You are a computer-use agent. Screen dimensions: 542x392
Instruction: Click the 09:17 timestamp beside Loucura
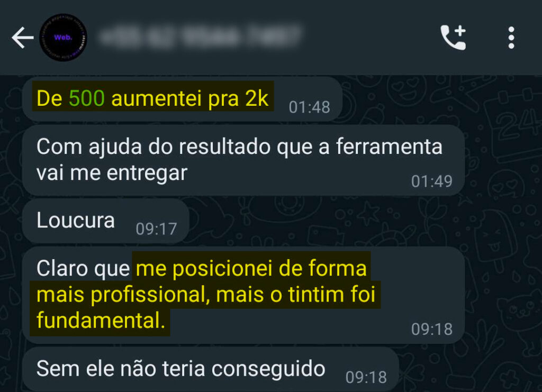coord(156,229)
